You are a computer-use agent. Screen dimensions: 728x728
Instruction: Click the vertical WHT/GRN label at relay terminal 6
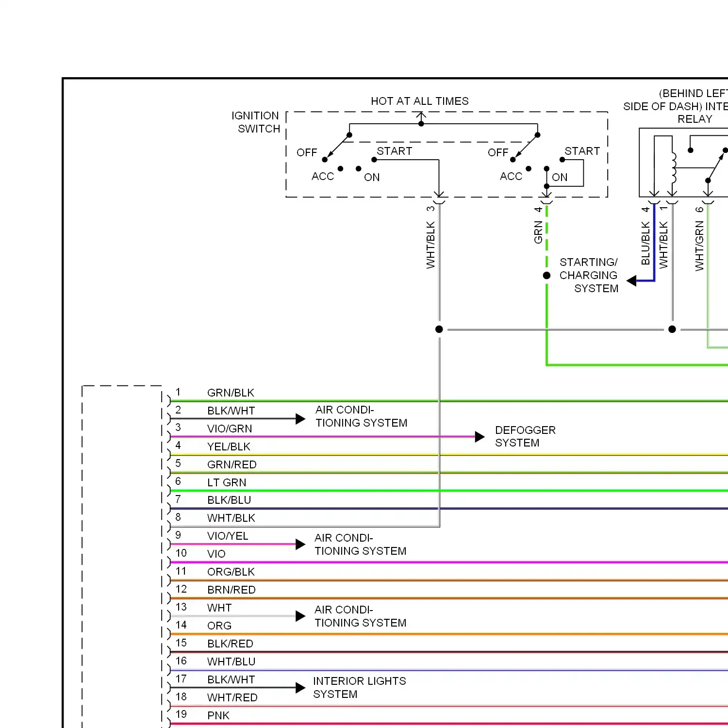tap(699, 246)
